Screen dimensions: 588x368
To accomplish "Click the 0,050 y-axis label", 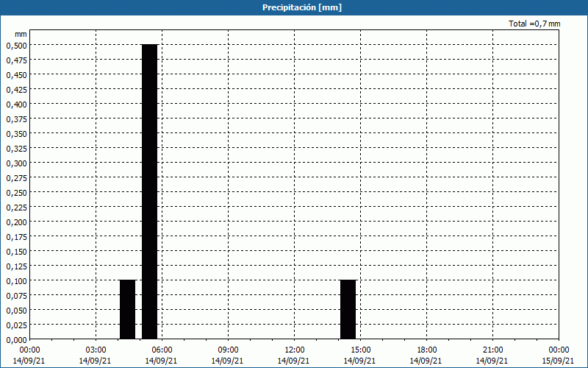I will (16, 310).
